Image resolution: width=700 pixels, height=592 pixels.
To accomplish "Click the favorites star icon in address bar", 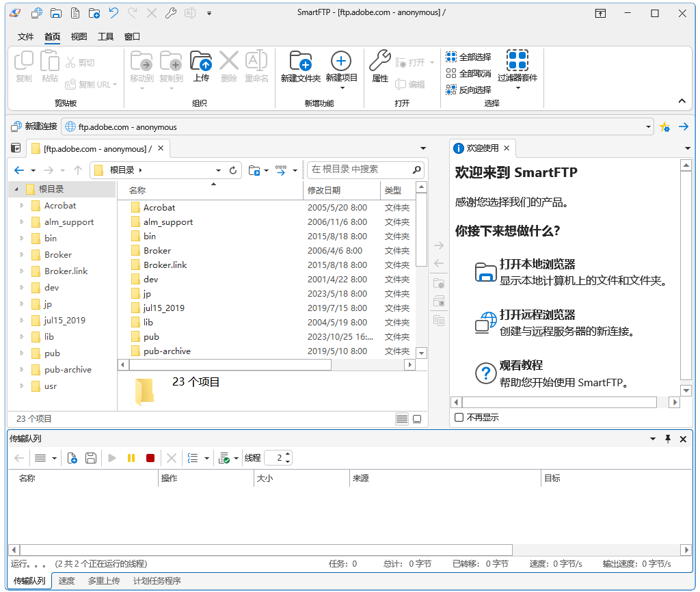I will click(664, 127).
